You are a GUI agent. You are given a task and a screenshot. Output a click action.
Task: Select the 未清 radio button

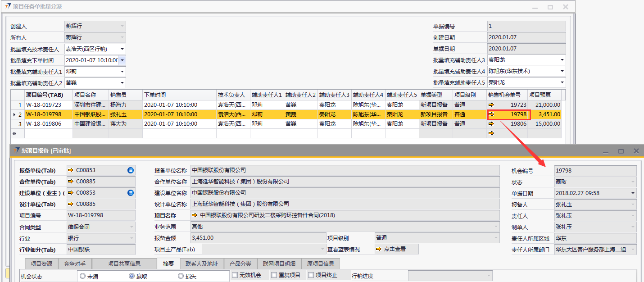[x=82, y=276]
